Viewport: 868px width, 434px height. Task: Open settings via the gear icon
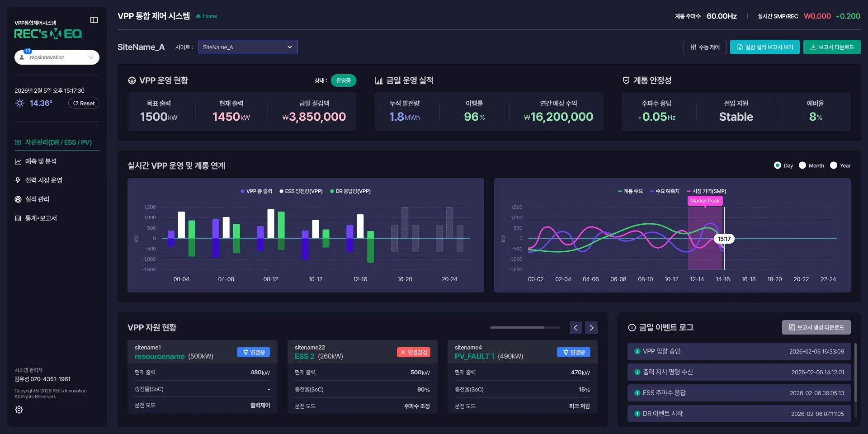[19, 410]
